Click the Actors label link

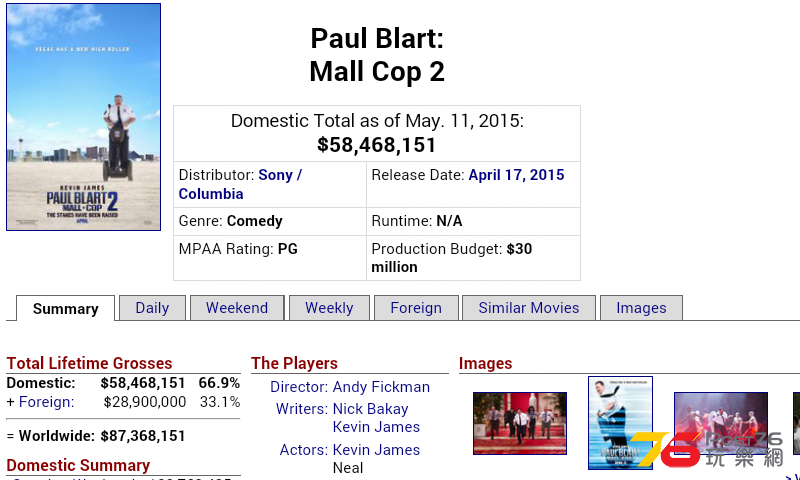pos(304,450)
